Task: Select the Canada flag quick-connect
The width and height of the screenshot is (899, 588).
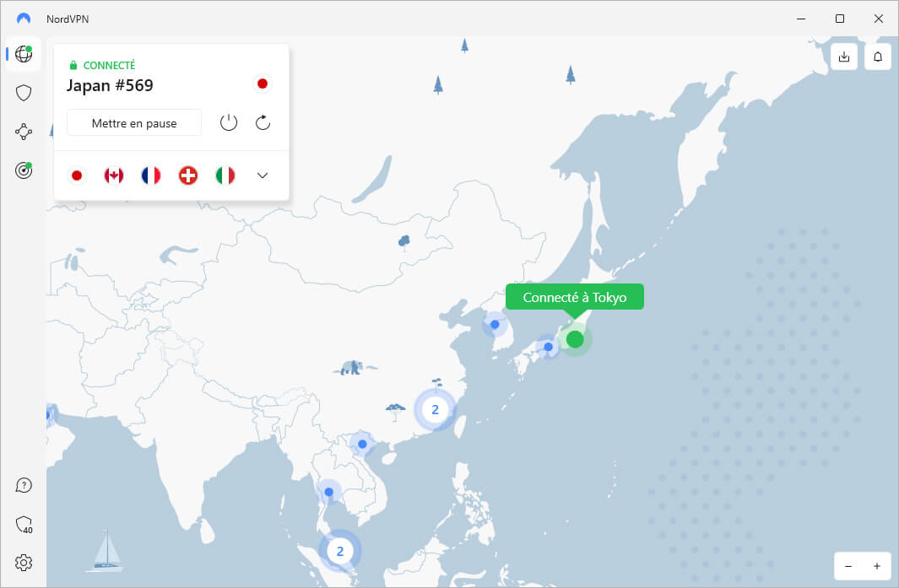Action: (113, 175)
